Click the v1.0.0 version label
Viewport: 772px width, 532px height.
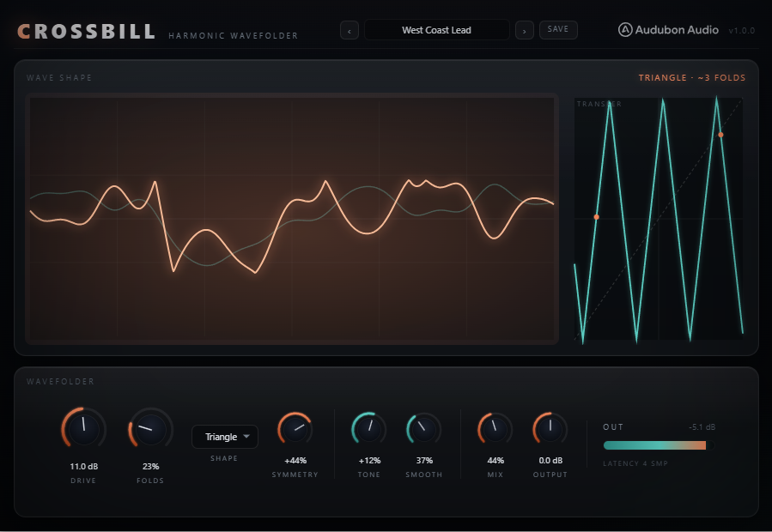[x=741, y=31]
